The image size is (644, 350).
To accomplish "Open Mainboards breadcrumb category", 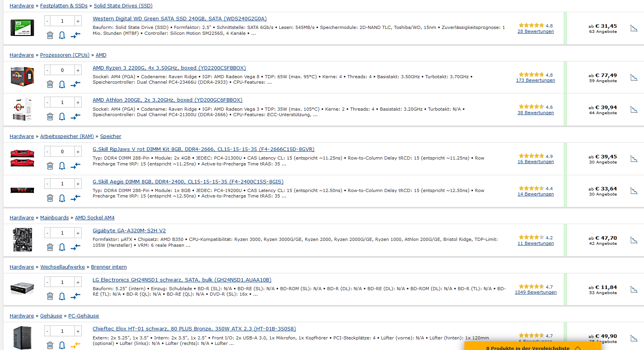I will click(54, 217).
